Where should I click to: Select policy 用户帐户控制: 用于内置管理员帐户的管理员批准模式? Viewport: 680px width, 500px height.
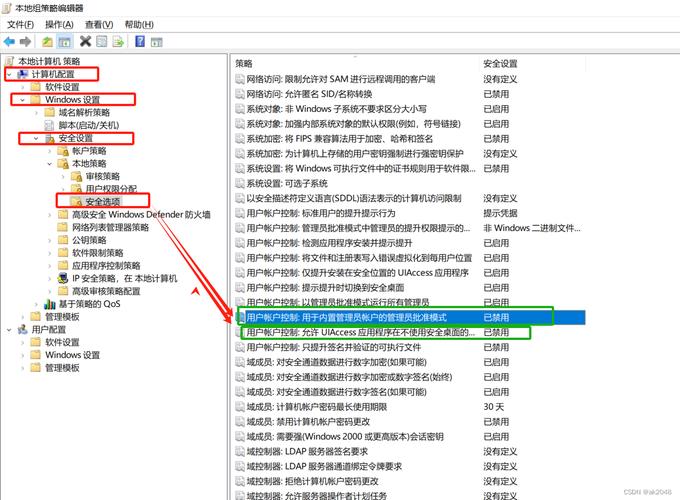coord(347,317)
